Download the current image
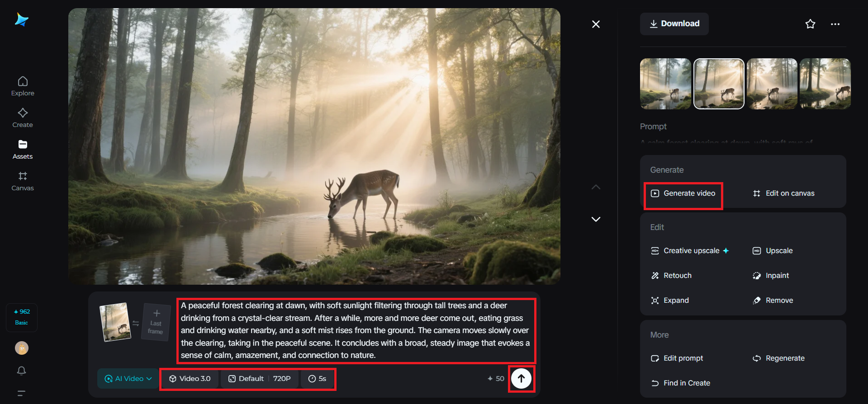 pos(674,24)
